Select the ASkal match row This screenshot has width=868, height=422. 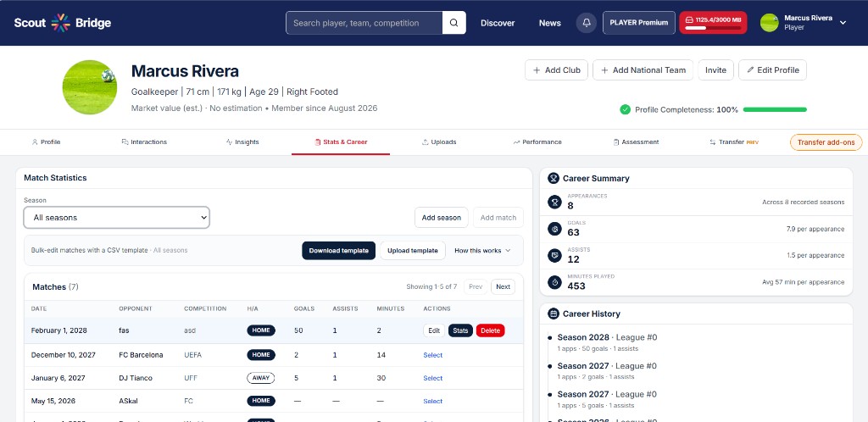point(433,402)
